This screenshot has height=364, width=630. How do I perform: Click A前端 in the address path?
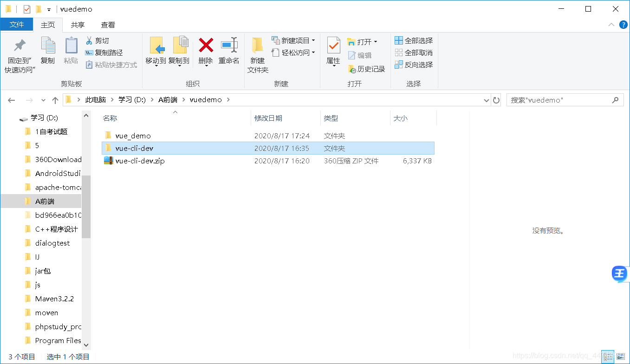(168, 100)
